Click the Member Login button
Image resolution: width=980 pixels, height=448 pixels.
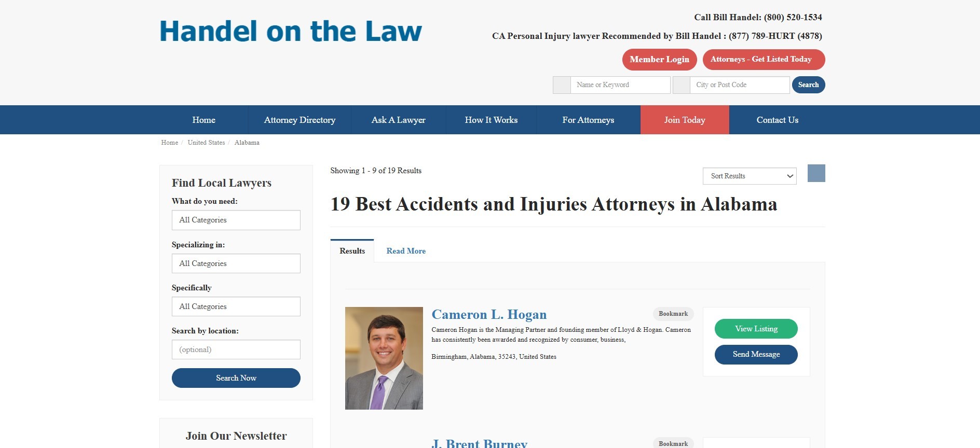tap(659, 60)
